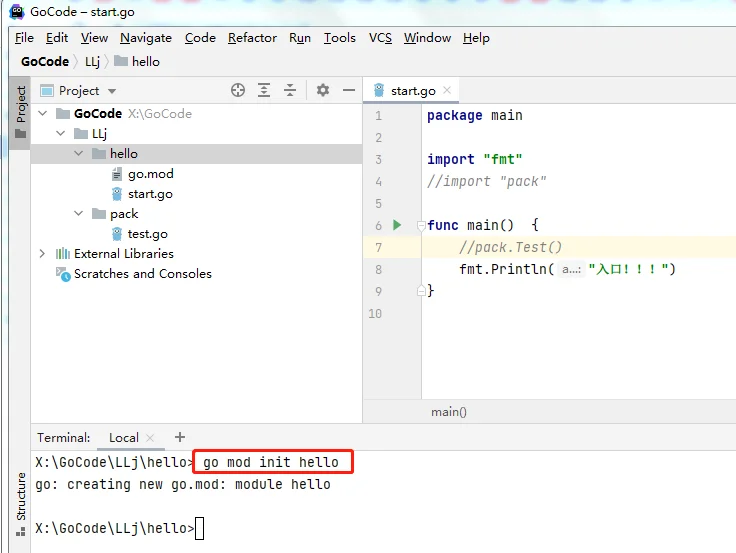
Task: Click 'go: creating new go.mod' terminal output
Action: tap(183, 484)
